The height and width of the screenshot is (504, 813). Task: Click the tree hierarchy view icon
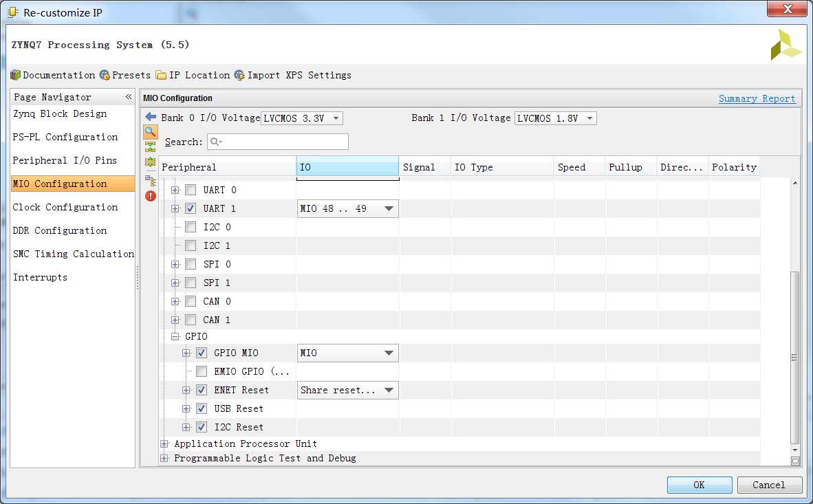[x=151, y=180]
